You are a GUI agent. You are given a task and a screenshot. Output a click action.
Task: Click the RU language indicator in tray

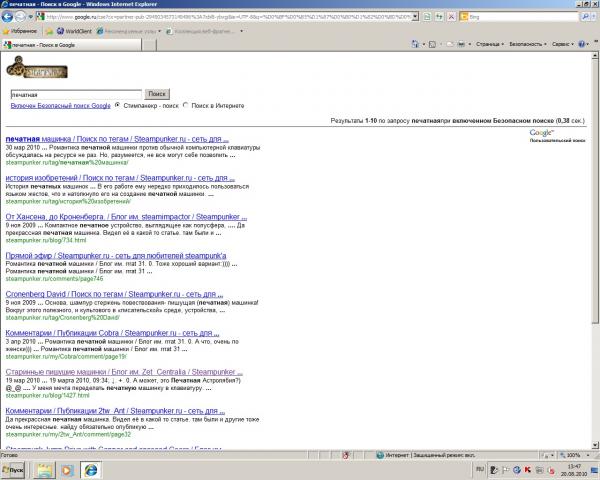[480, 469]
